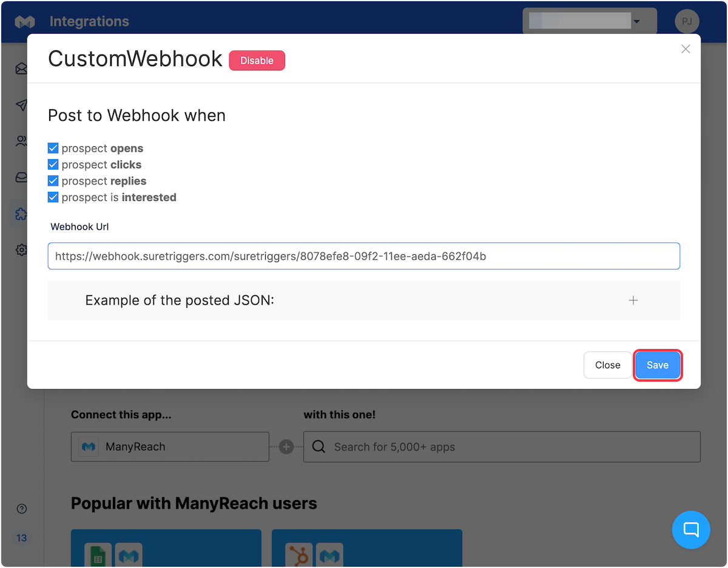Image resolution: width=728 pixels, height=568 pixels.
Task: Click the plus icon in JSON example row
Action: (633, 300)
